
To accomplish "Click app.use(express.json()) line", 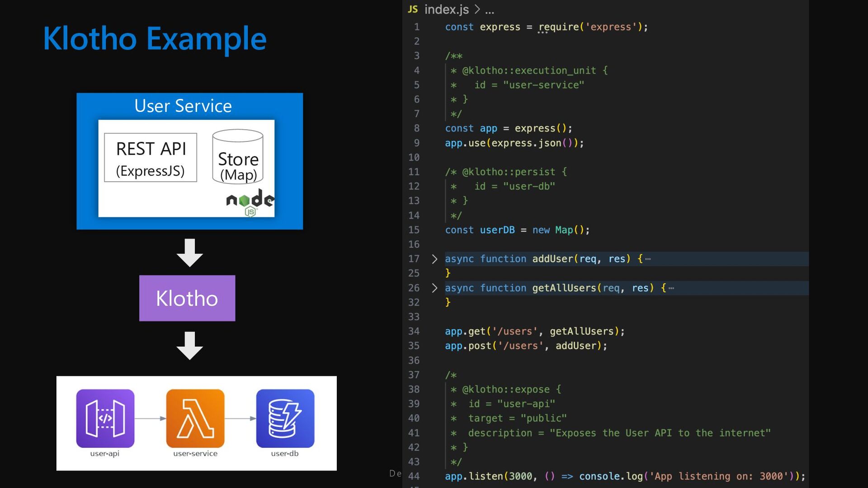I will pos(514,143).
